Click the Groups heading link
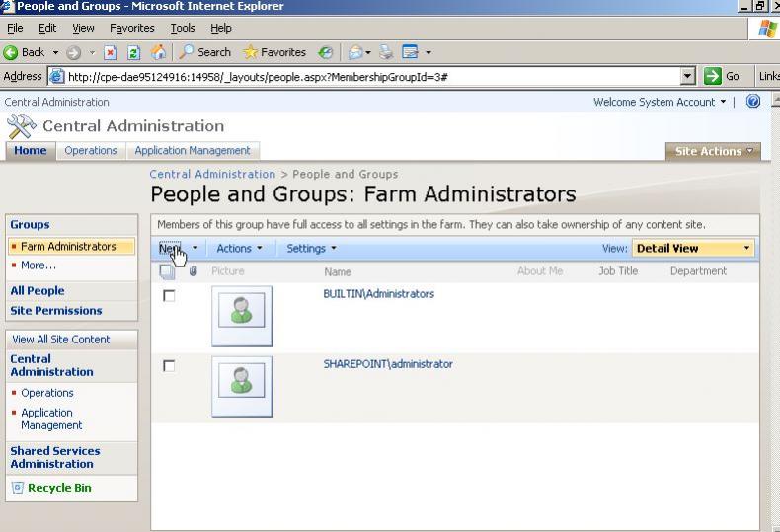 pos(30,224)
